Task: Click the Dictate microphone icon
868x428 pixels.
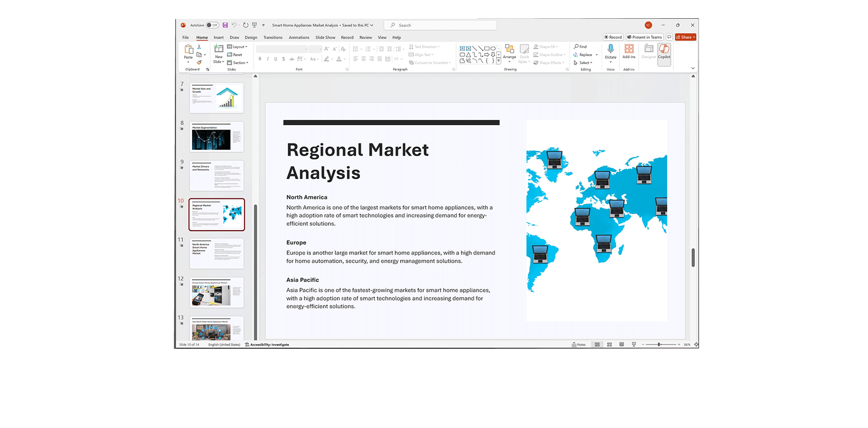Action: 610,49
